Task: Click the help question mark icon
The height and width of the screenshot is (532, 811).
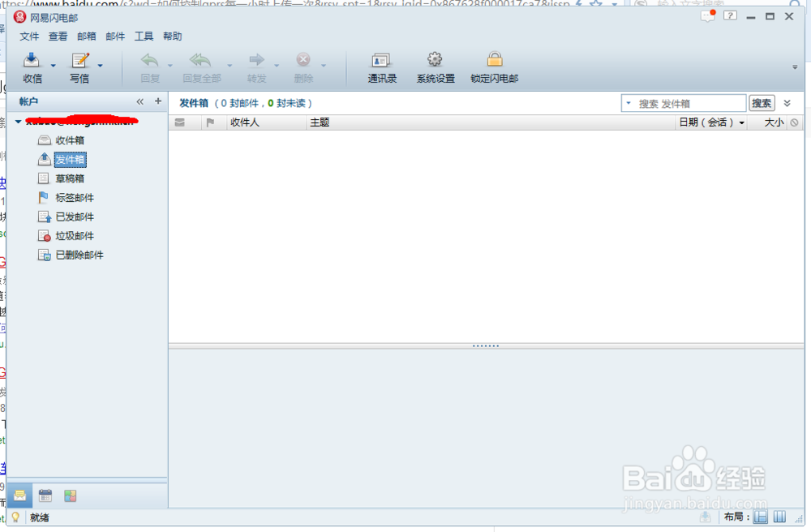Action: pos(730,15)
